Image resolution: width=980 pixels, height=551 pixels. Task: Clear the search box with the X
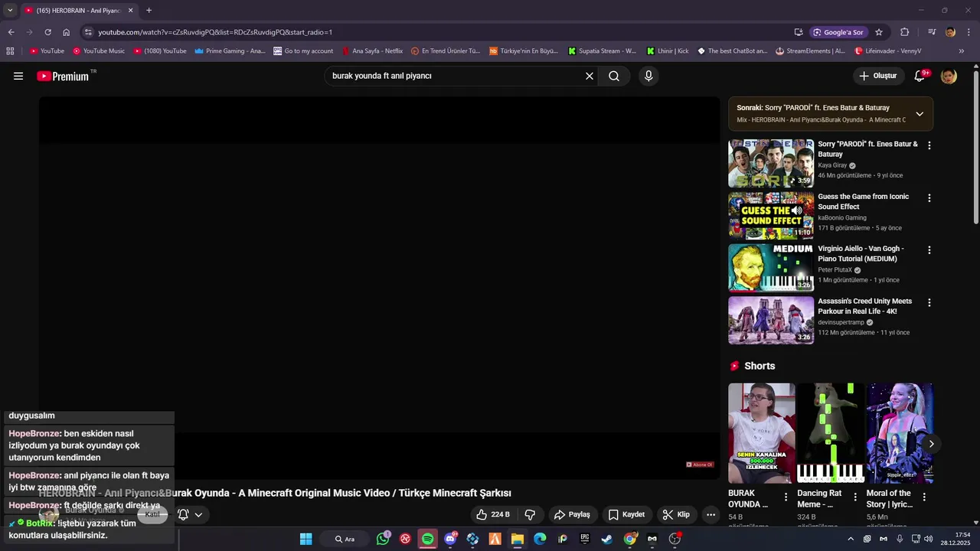(590, 76)
